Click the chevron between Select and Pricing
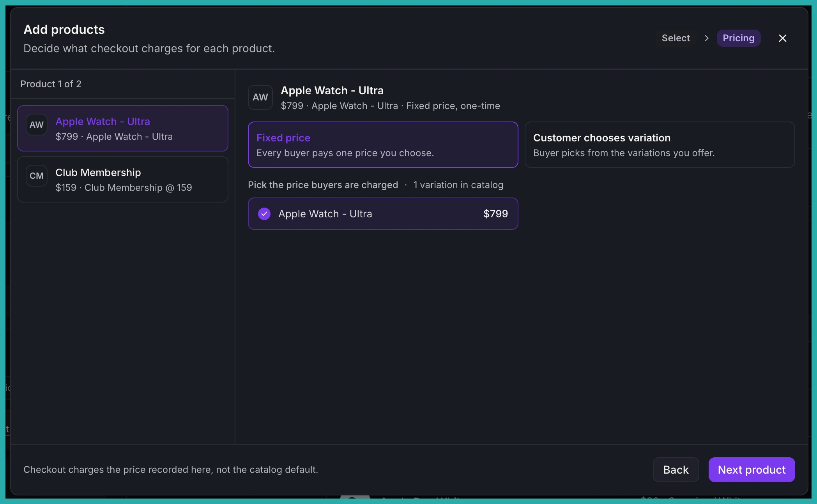Image resolution: width=817 pixels, height=504 pixels. coord(706,38)
